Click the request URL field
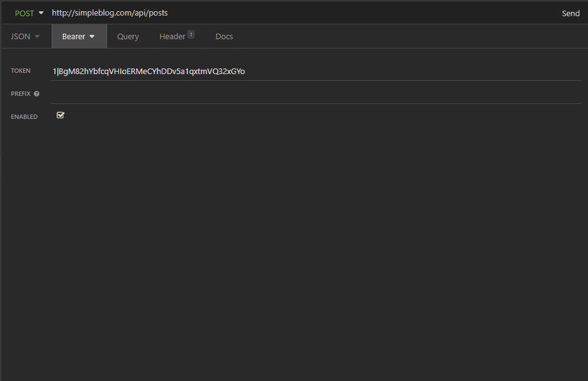 [x=300, y=13]
